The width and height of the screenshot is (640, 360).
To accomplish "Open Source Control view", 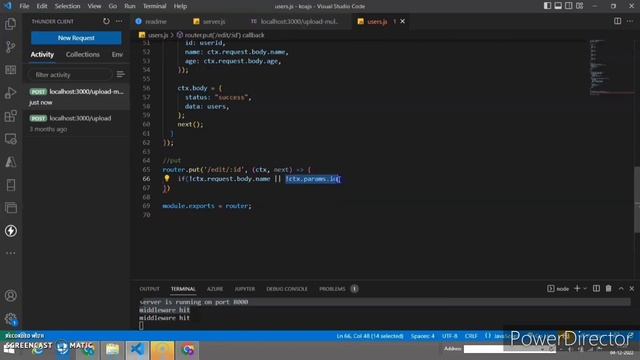I will tap(11, 47).
